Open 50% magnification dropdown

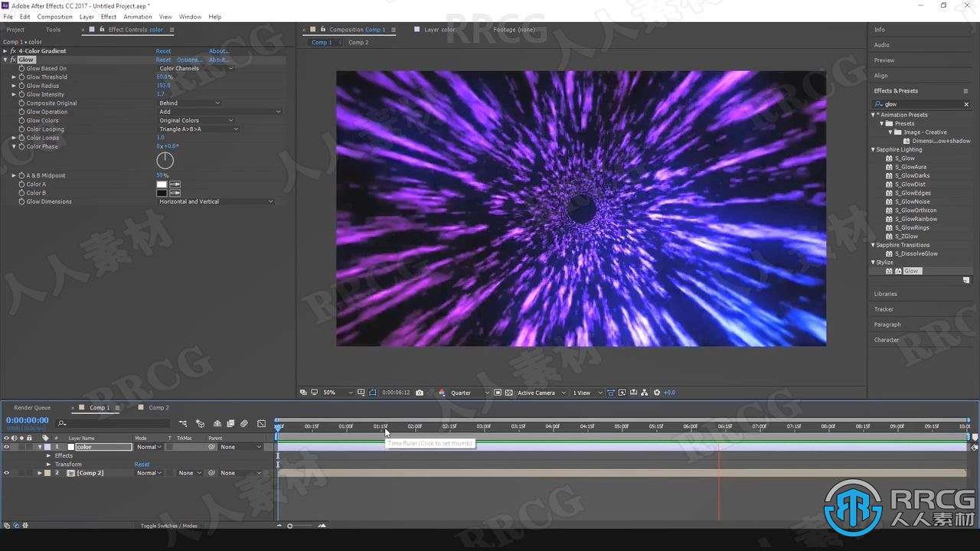338,393
